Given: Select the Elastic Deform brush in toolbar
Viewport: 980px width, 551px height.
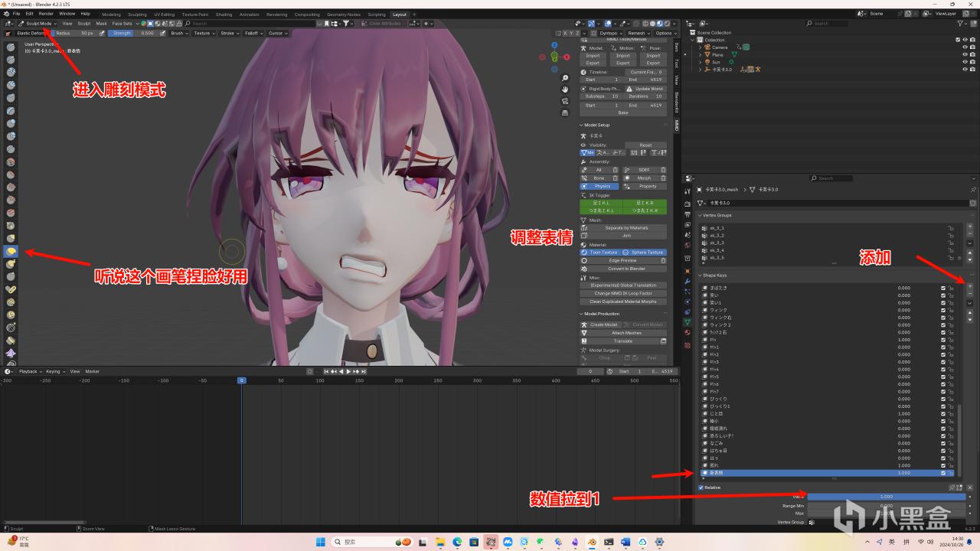Looking at the screenshot, I should pos(11,251).
